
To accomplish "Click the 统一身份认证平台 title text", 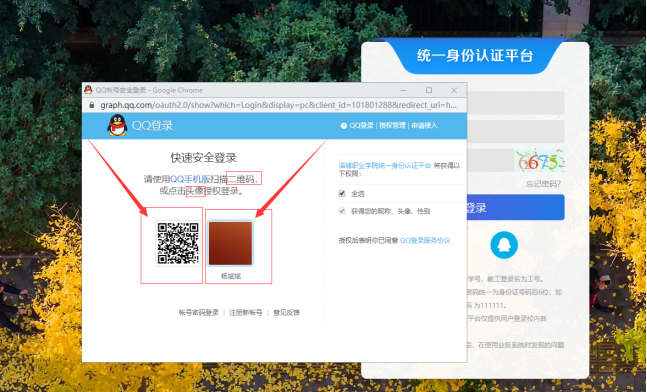I will point(475,55).
